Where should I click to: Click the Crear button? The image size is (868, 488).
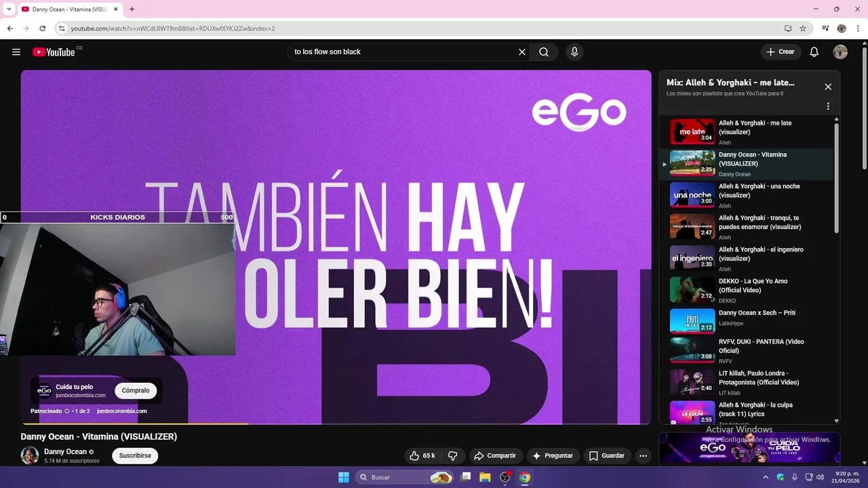781,52
